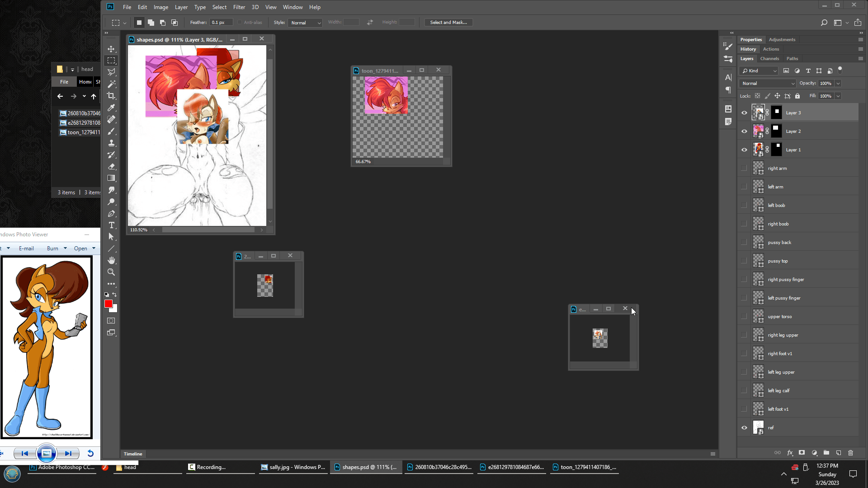868x488 pixels.
Task: Hide the ref layer
Action: click(x=744, y=428)
